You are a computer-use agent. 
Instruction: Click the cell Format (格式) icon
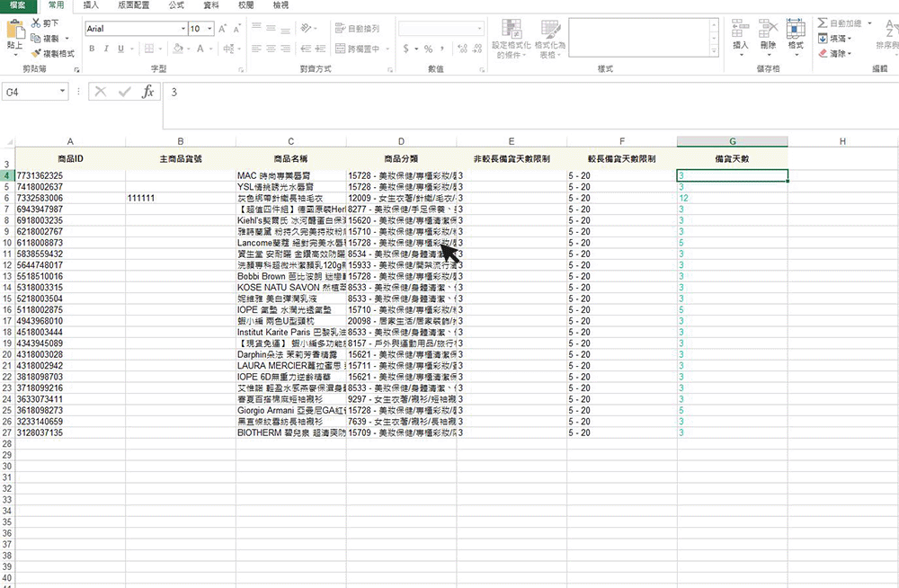click(796, 29)
